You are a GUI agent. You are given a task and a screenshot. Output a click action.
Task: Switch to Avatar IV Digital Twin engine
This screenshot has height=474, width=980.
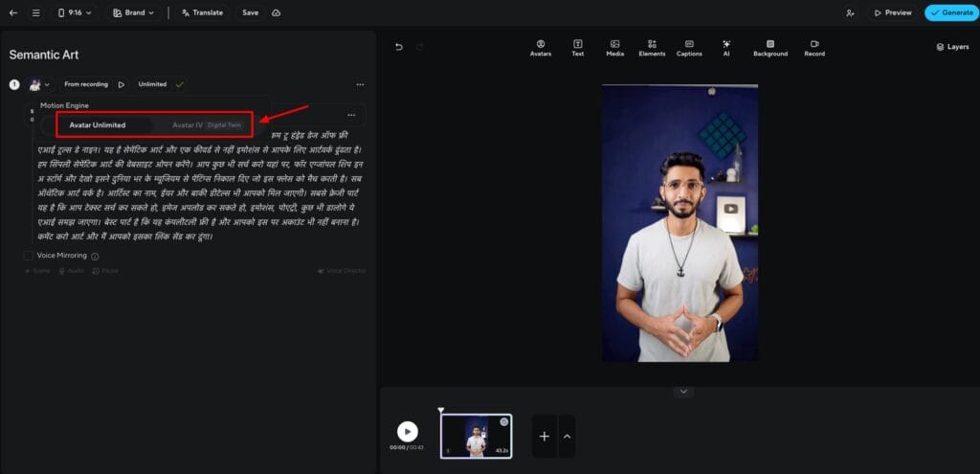tap(206, 124)
